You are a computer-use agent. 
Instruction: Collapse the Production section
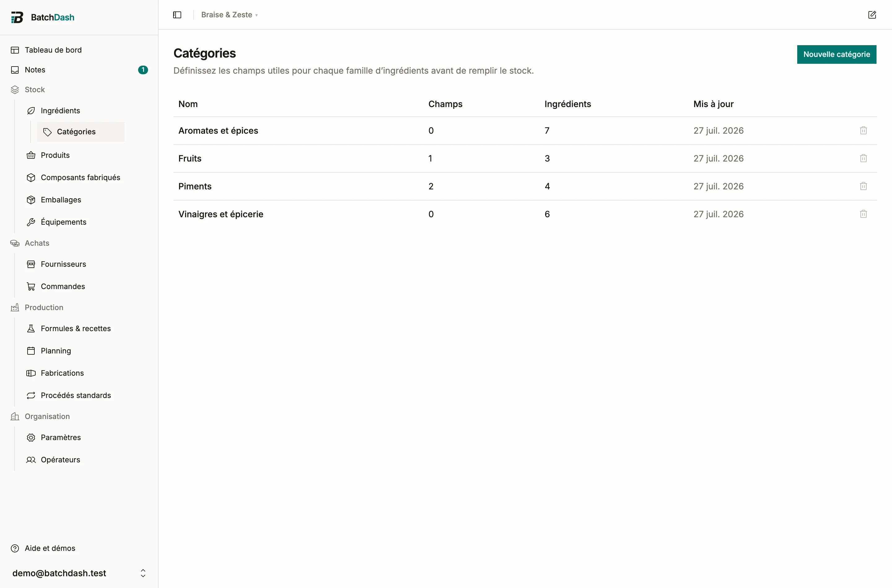pos(44,308)
